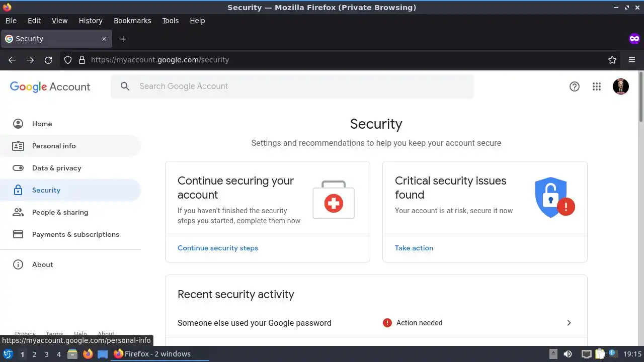Click the 'Continue security steps' link

(x=218, y=248)
